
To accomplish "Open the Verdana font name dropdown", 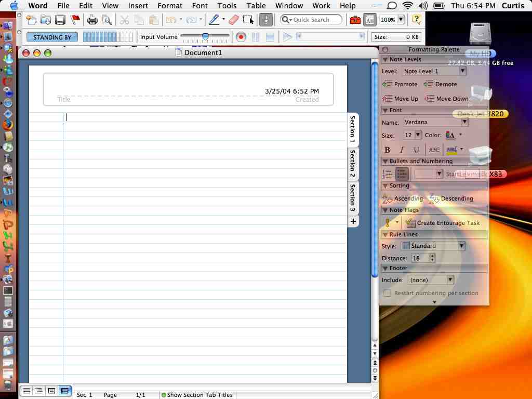I will (436, 122).
